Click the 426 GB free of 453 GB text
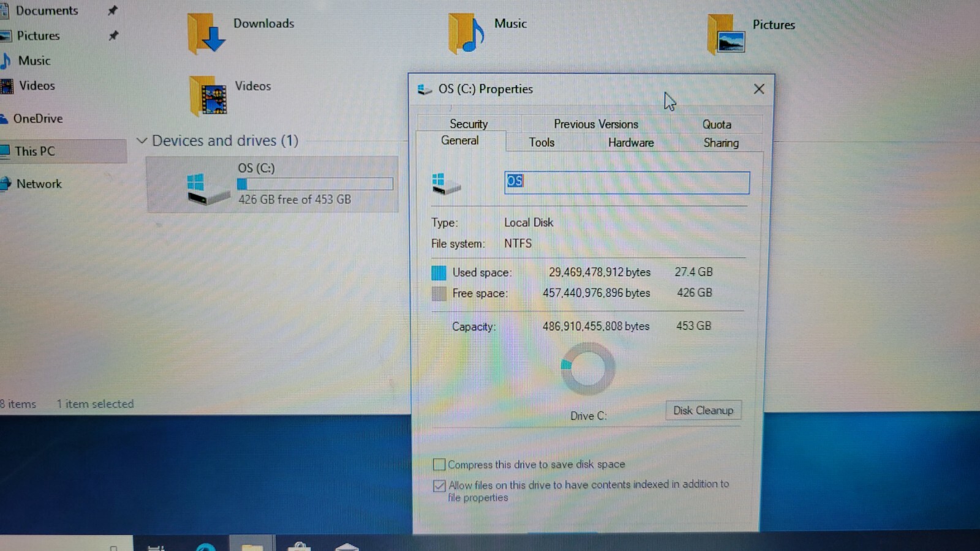980x551 pixels. [295, 200]
